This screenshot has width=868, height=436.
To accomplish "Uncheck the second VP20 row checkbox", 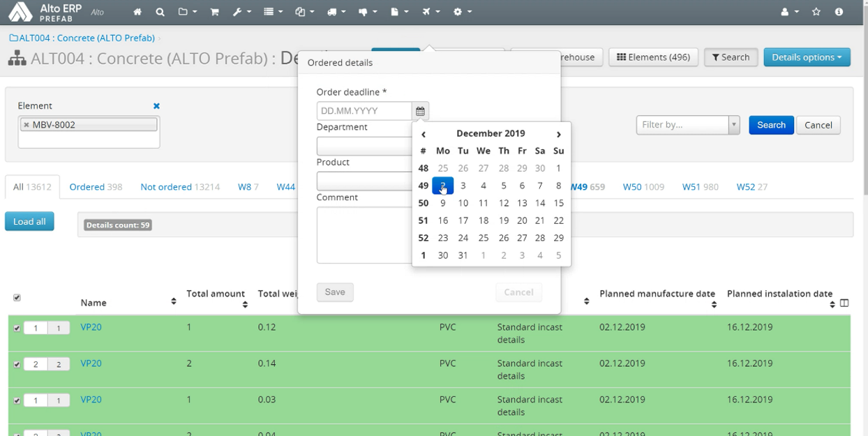I will 17,364.
